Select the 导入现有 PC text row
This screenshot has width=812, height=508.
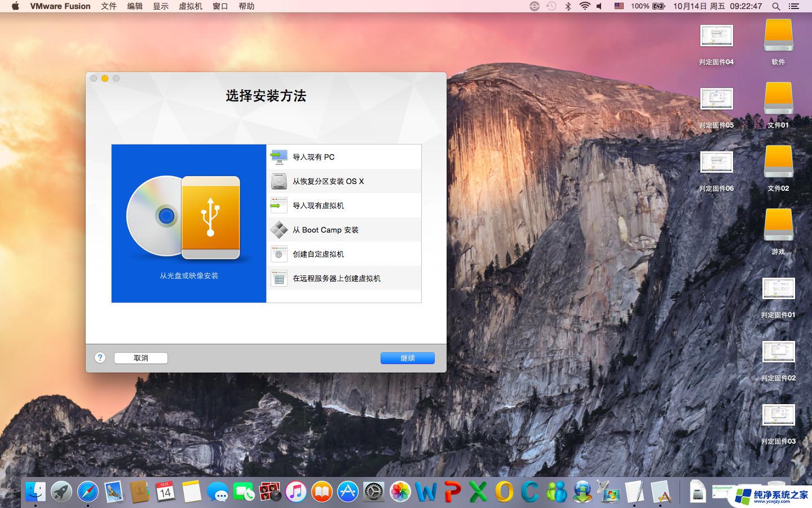click(344, 157)
